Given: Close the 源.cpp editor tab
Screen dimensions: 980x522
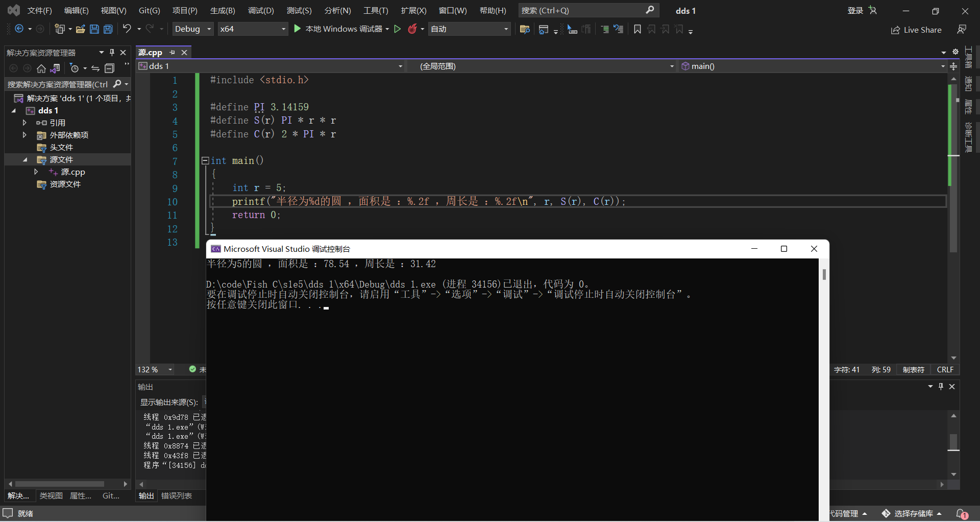Looking at the screenshot, I should [x=184, y=53].
